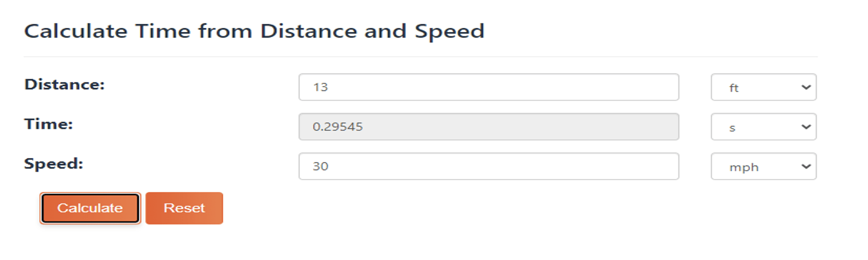Click the chevron arrow on the seconds selector
The width and height of the screenshot is (868, 260).
806,127
